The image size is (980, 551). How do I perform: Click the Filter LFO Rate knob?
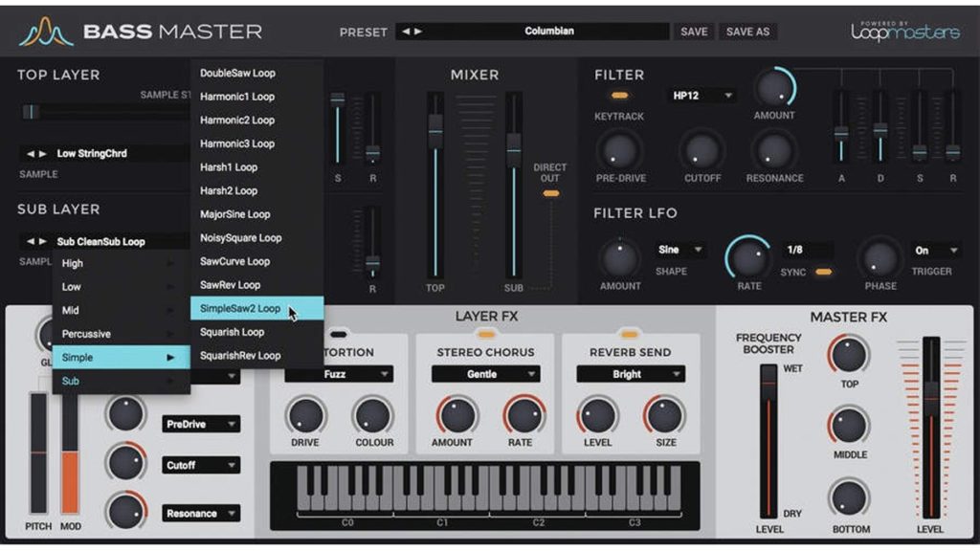(x=748, y=257)
